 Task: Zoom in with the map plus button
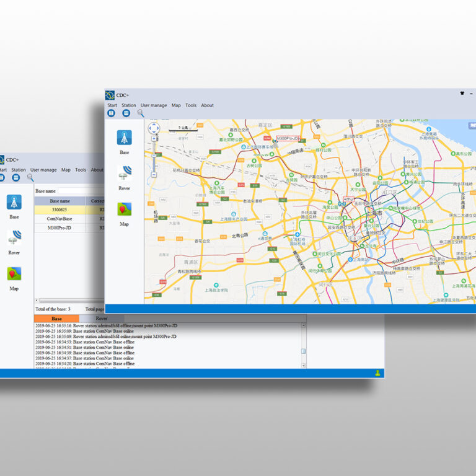click(x=154, y=138)
